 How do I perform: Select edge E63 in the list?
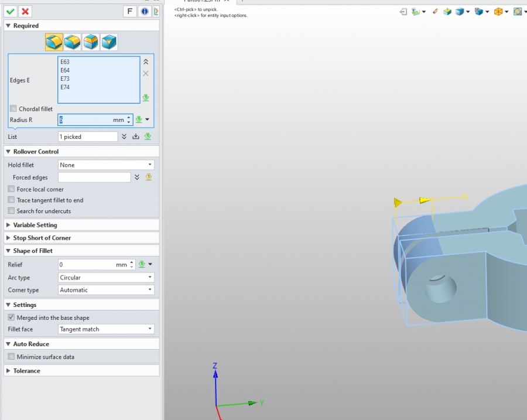coord(65,62)
